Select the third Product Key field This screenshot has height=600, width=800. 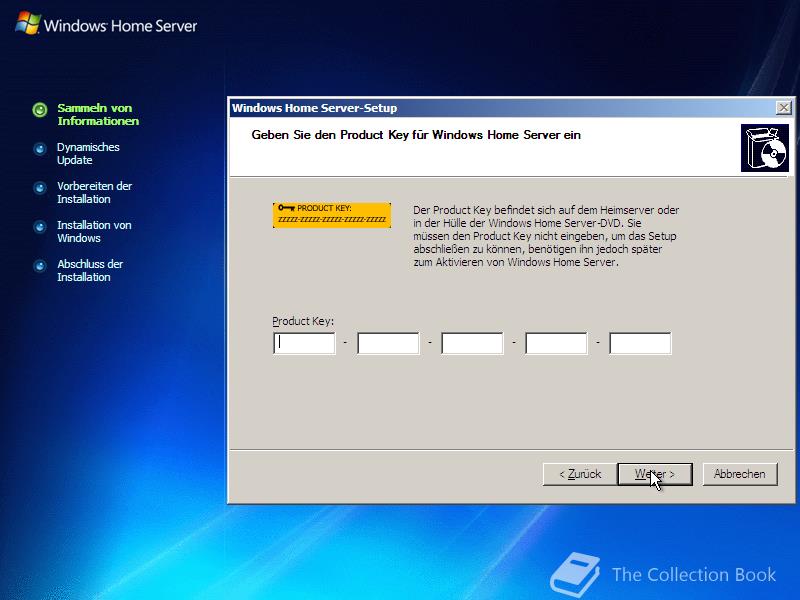tap(472, 343)
